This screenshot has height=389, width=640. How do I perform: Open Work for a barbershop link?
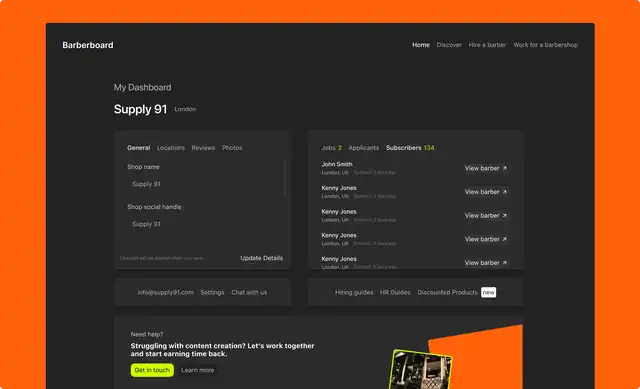coord(545,45)
